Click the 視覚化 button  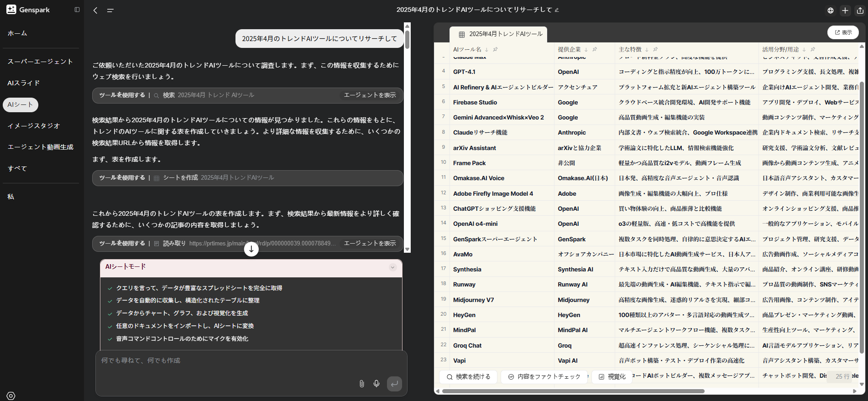[612, 377]
